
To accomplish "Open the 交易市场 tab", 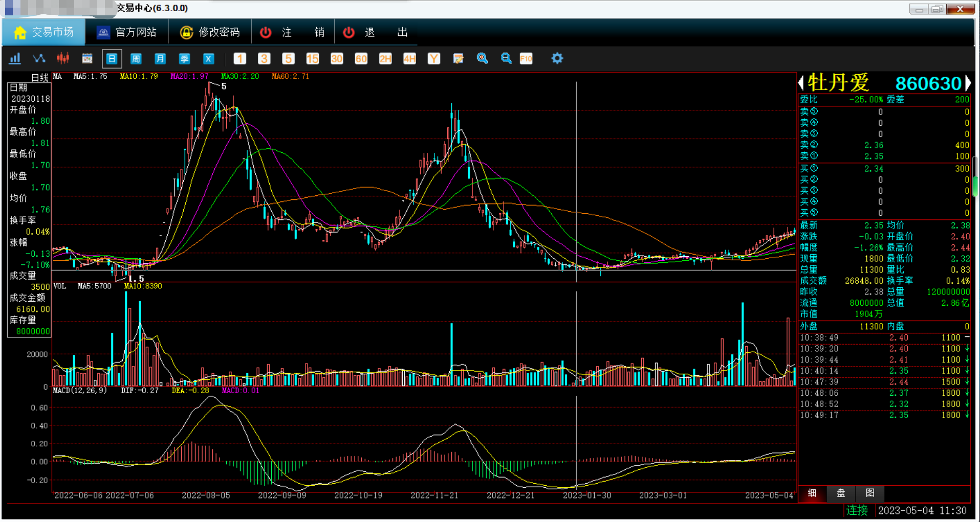I will click(43, 32).
